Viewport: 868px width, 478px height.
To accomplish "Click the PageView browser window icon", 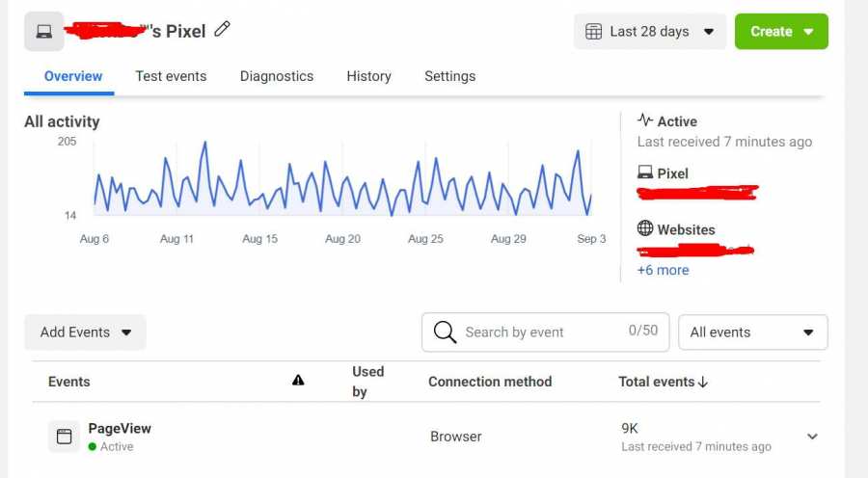I will [x=65, y=437].
